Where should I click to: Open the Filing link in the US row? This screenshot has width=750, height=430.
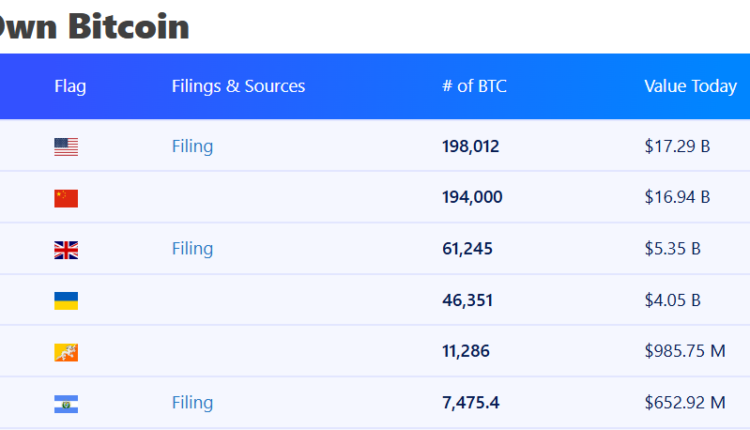coord(192,146)
